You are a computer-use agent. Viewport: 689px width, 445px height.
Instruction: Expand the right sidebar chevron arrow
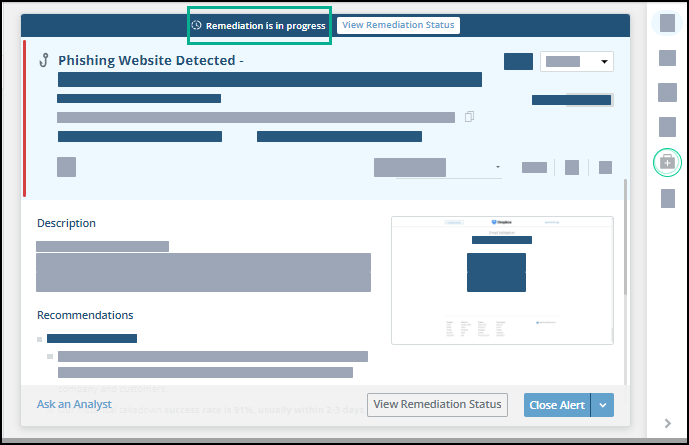(x=668, y=423)
